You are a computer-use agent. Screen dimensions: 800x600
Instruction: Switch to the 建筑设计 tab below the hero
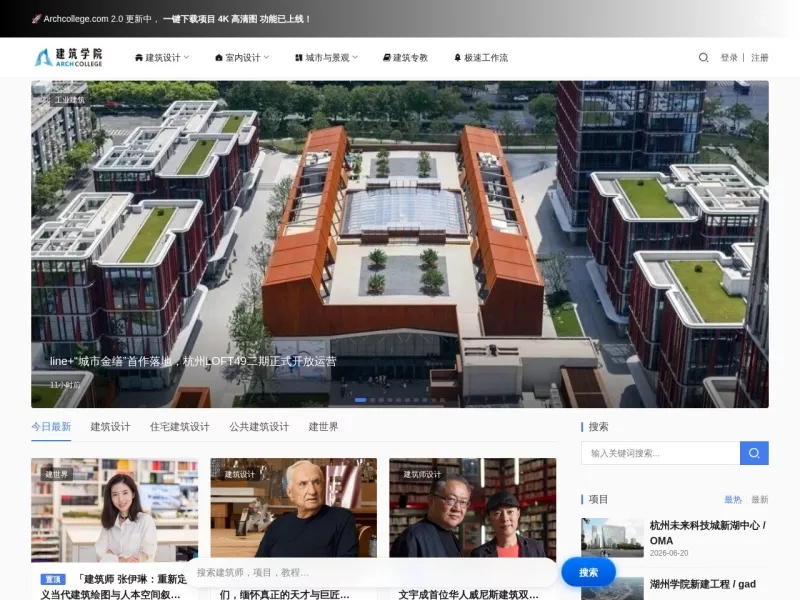coord(110,427)
